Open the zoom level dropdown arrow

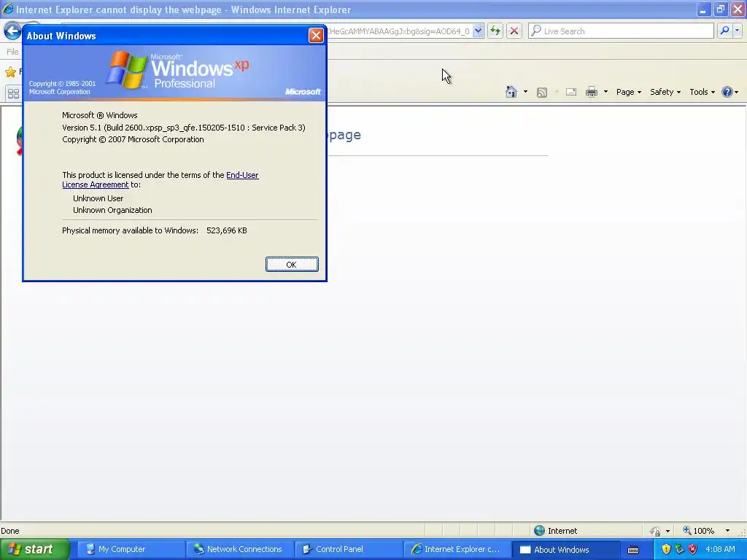(x=727, y=531)
